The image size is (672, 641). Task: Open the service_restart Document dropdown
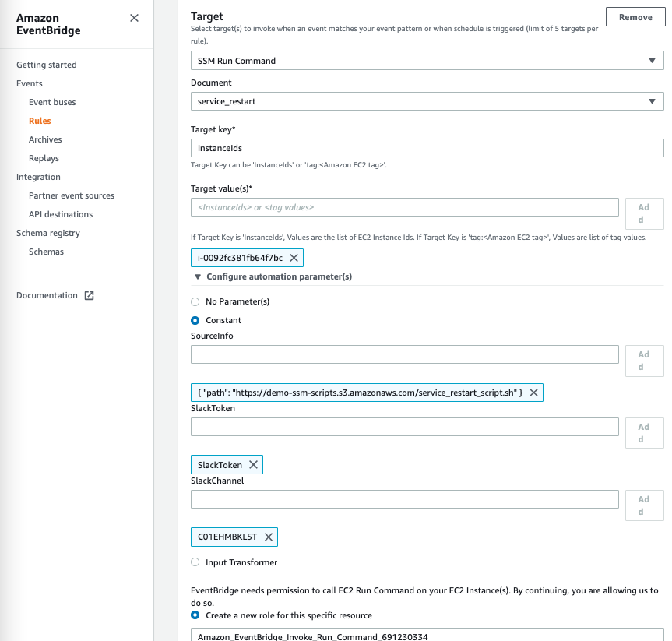tap(427, 101)
